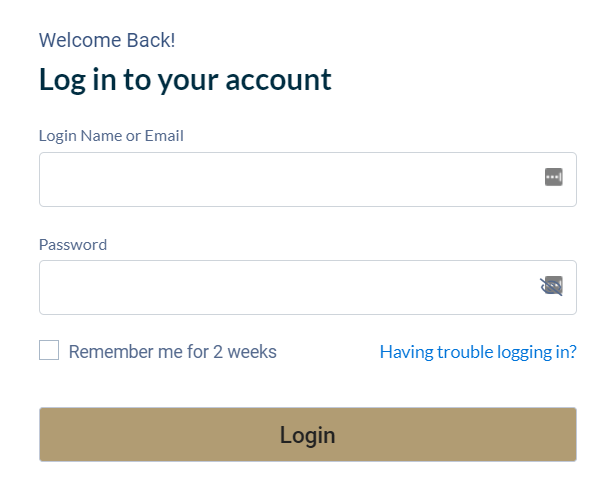
Task: Focus the Password input field
Action: tap(308, 287)
